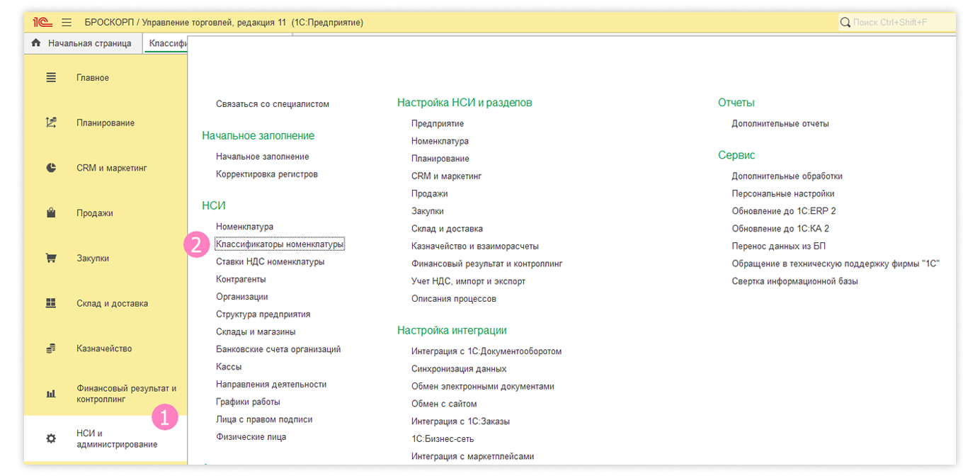Click the Казначейство coins icon
Viewport: 980px width, 476px height.
point(51,348)
